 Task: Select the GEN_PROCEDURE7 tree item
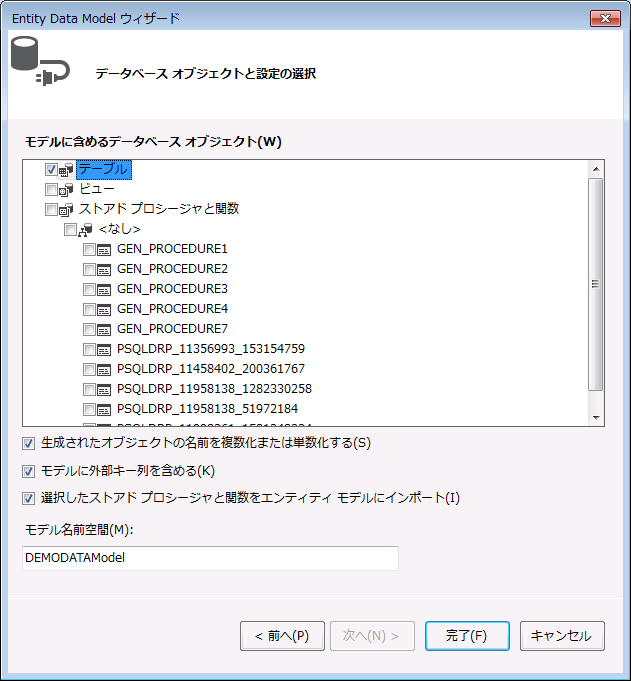click(x=172, y=329)
